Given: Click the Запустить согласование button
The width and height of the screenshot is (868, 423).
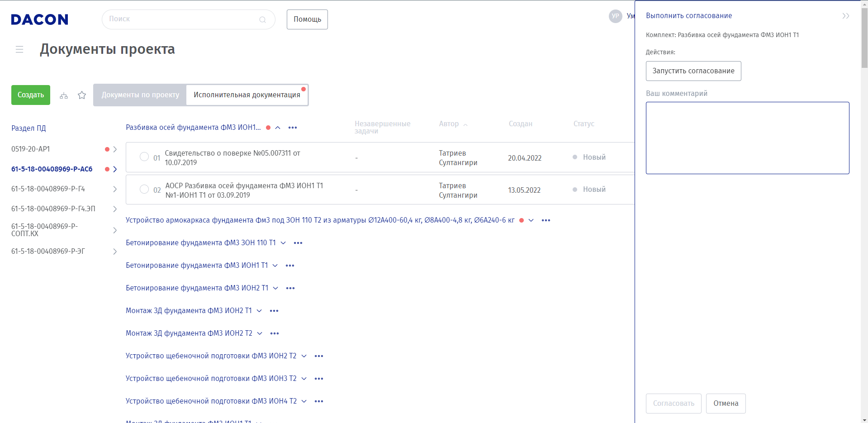Looking at the screenshot, I should pyautogui.click(x=693, y=71).
